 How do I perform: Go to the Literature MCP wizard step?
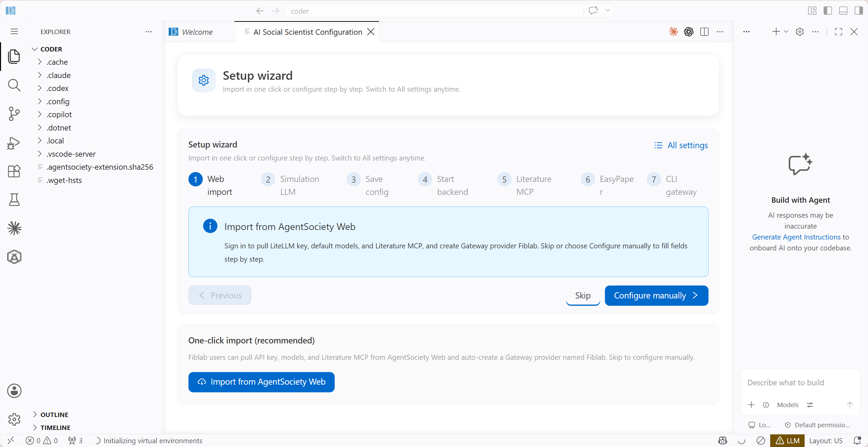tap(524, 185)
